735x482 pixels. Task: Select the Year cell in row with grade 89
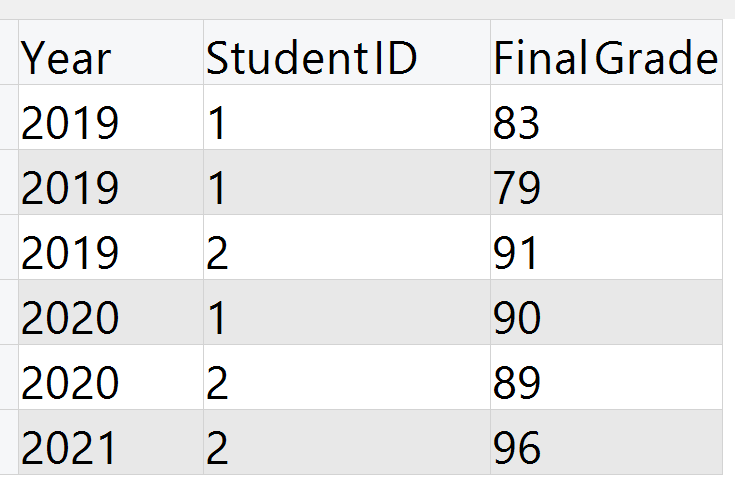(x=111, y=377)
